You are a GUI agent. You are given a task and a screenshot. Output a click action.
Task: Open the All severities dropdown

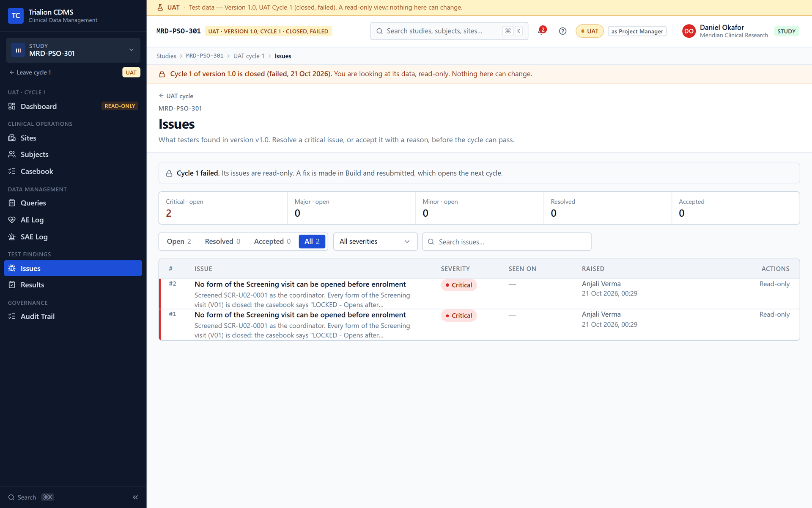[x=375, y=241]
